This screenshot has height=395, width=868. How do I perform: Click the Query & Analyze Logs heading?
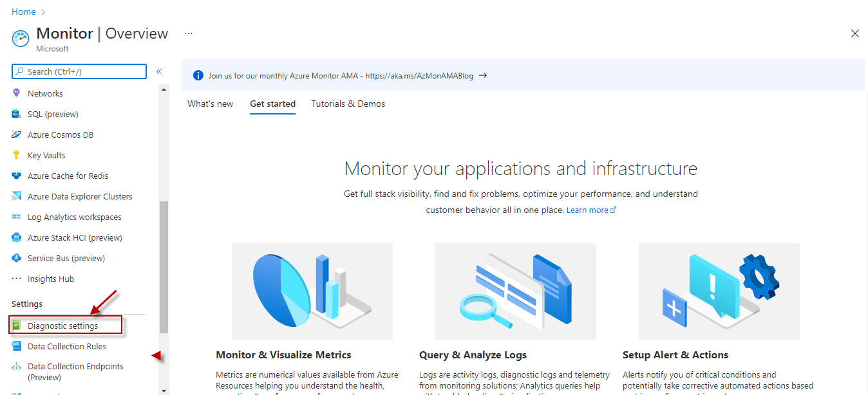(473, 354)
